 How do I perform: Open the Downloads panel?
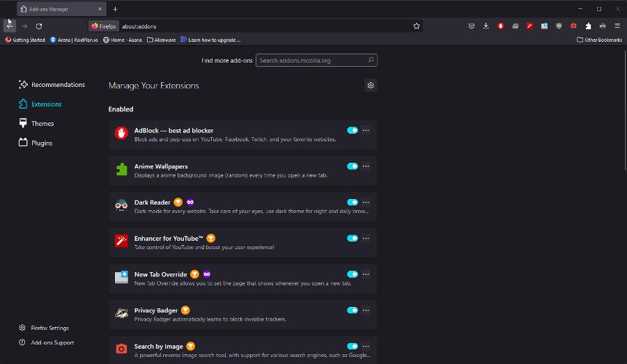[486, 26]
